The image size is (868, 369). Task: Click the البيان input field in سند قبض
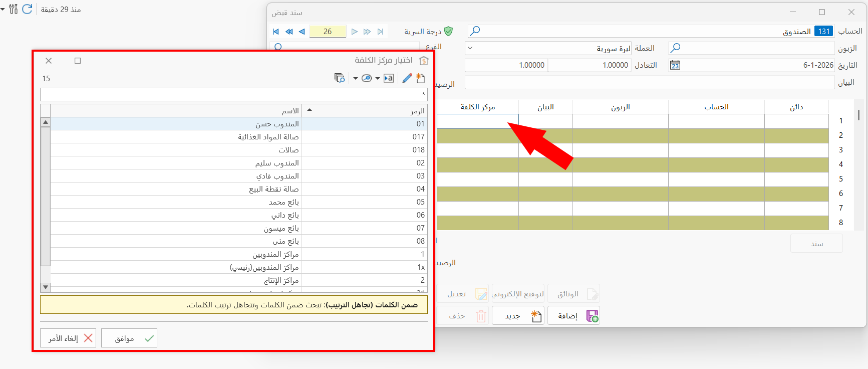pos(650,82)
